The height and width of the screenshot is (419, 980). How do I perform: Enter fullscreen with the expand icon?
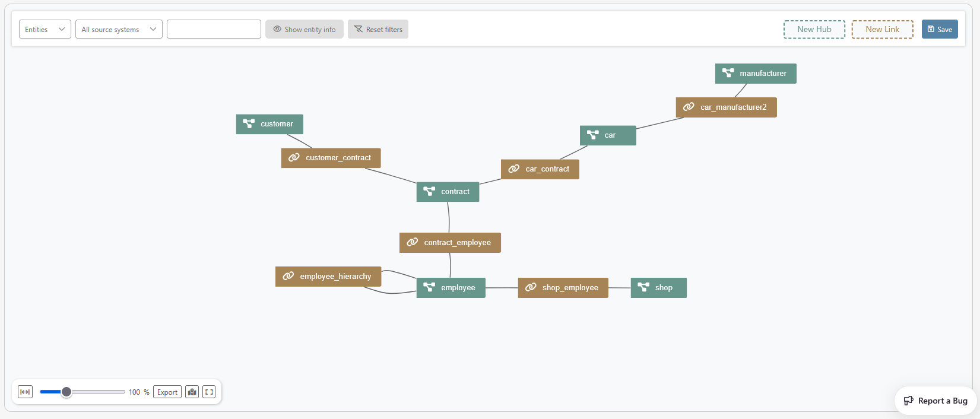point(209,392)
